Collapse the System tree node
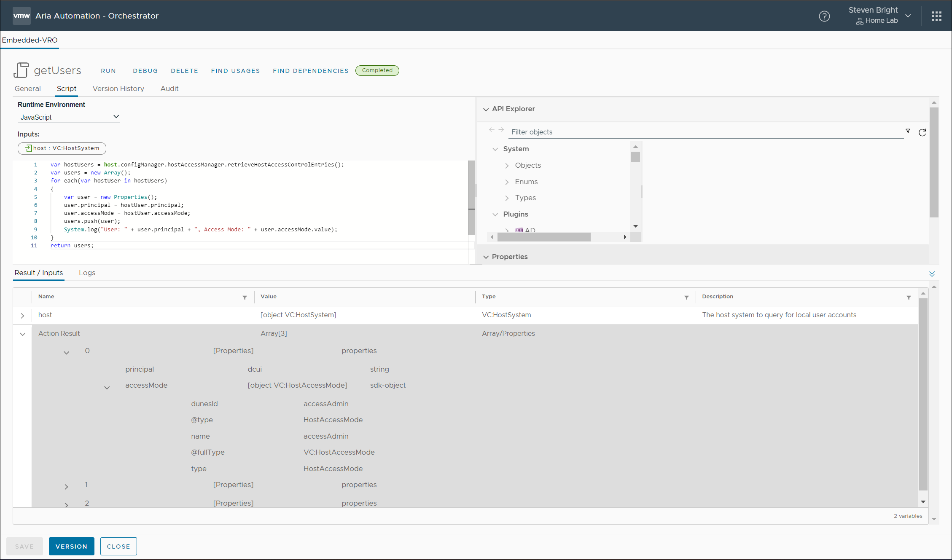 tap(495, 149)
